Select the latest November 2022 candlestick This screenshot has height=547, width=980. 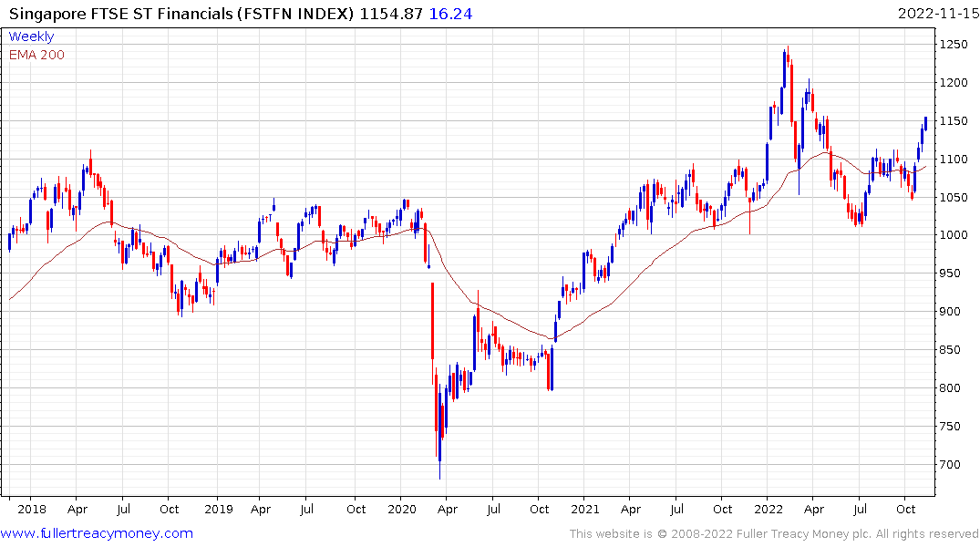coord(925,123)
